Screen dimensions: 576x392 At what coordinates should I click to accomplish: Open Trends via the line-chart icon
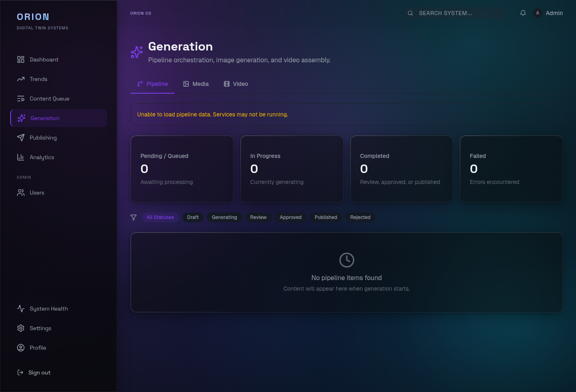(x=21, y=79)
